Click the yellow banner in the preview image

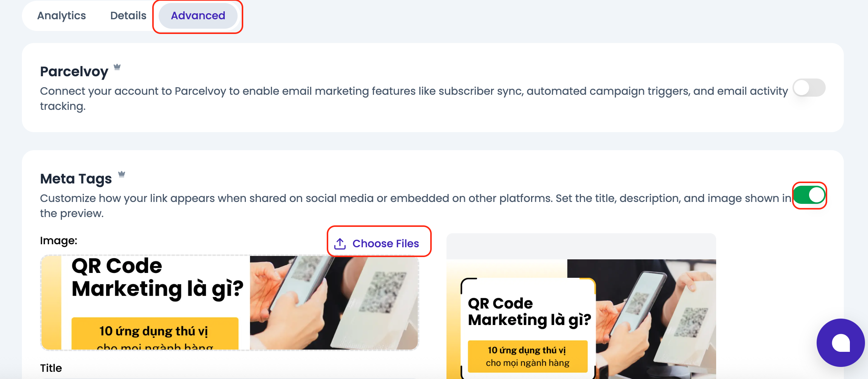tap(155, 332)
